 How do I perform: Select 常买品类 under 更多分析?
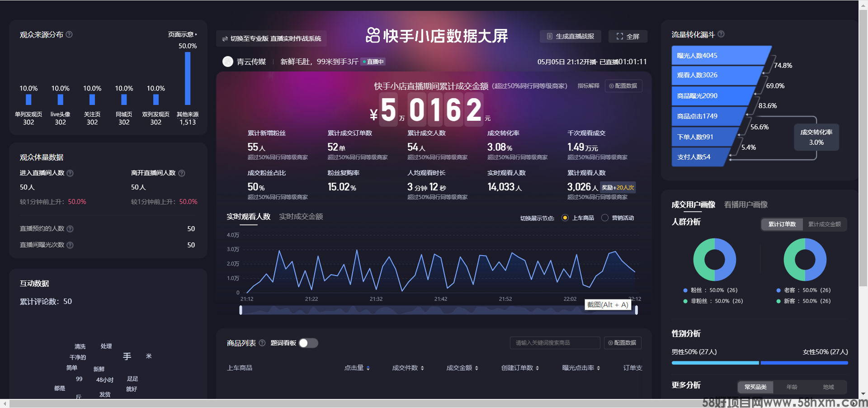coord(755,387)
